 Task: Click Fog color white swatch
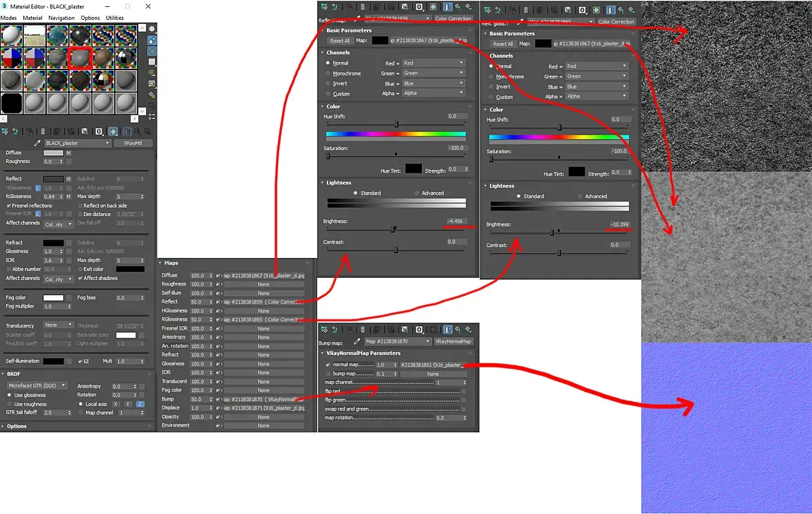[54, 298]
